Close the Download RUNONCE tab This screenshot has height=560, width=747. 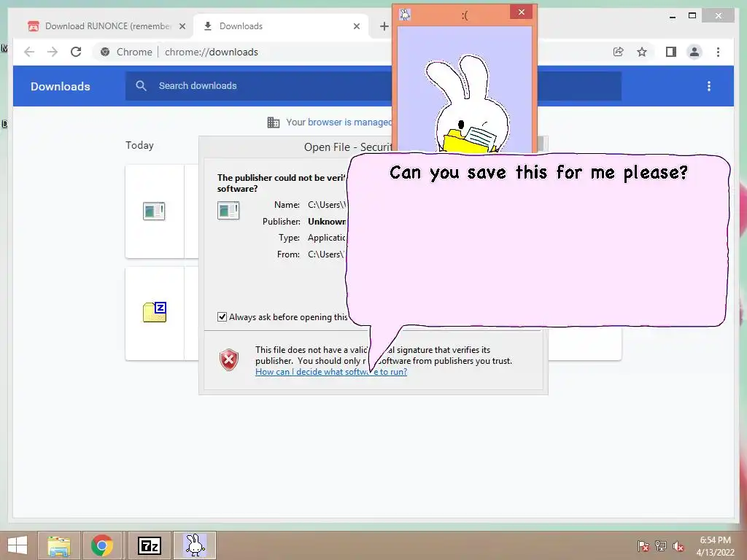(182, 26)
